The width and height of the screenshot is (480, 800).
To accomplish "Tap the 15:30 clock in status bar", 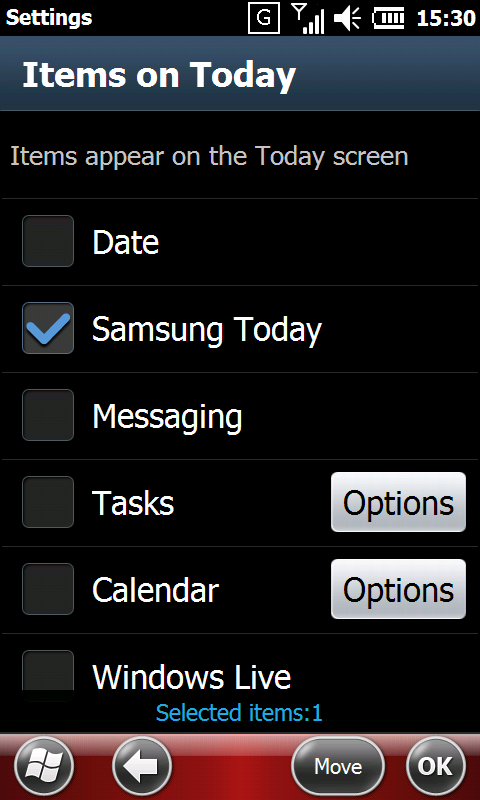I will [x=446, y=19].
